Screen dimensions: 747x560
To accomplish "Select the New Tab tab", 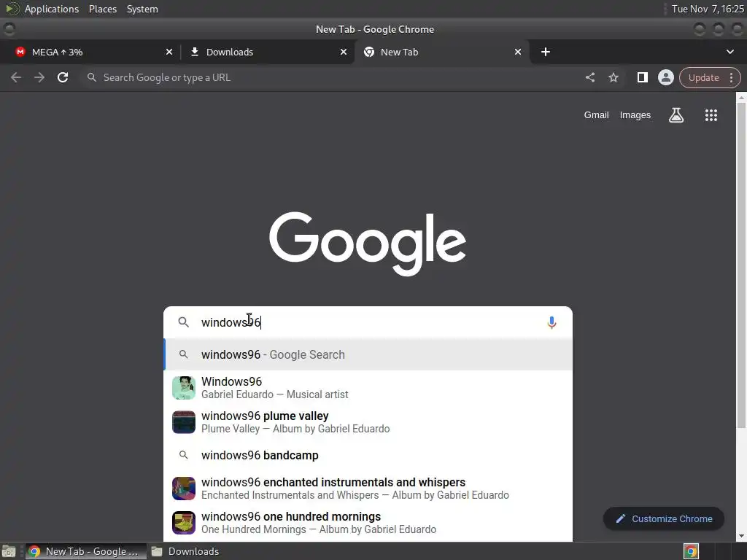I will [441, 52].
